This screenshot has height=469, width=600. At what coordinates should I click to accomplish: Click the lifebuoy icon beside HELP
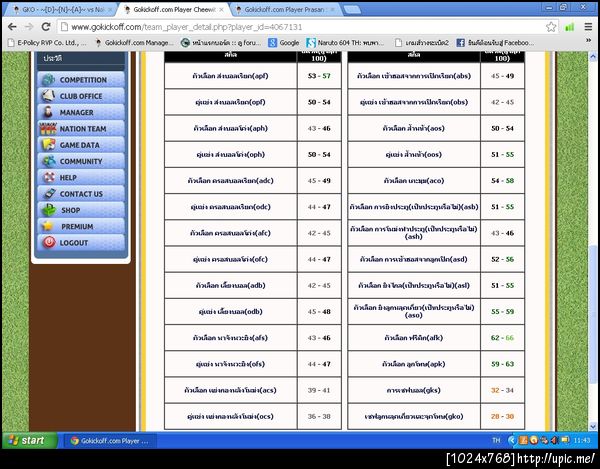[49, 178]
